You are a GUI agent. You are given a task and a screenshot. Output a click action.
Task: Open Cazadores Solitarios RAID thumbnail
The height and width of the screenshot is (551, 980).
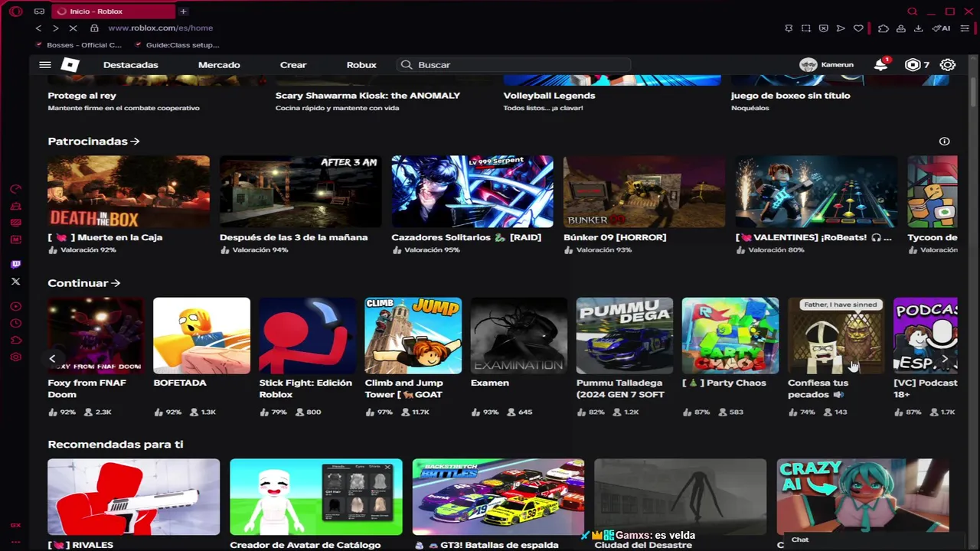click(x=472, y=192)
